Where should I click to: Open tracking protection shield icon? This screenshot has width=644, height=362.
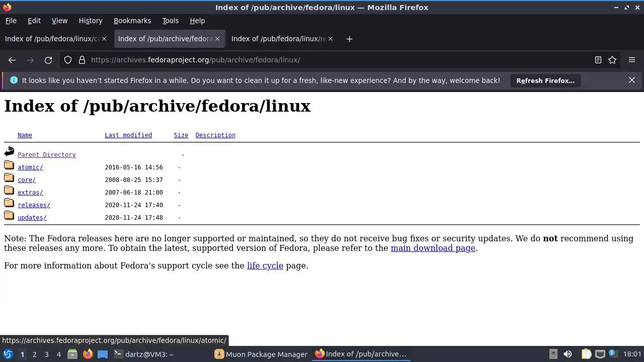coord(68,60)
